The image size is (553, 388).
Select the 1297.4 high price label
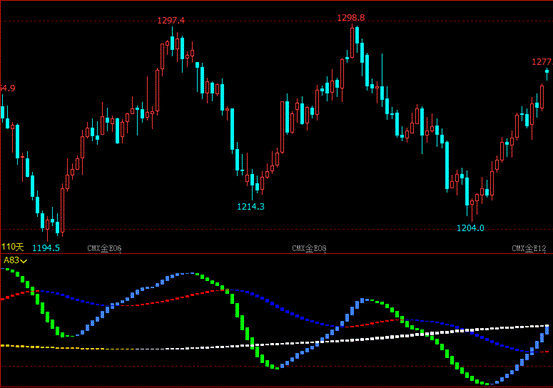pos(171,20)
